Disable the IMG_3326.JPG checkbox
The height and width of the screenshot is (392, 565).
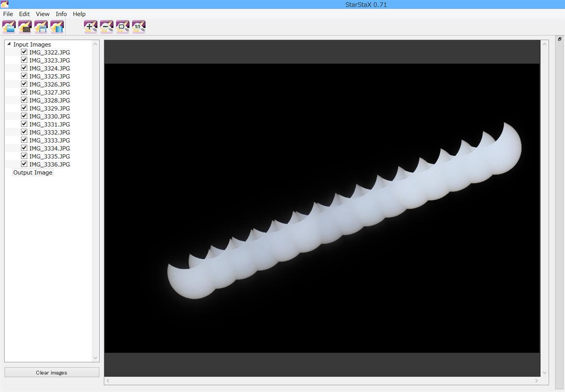click(x=24, y=84)
